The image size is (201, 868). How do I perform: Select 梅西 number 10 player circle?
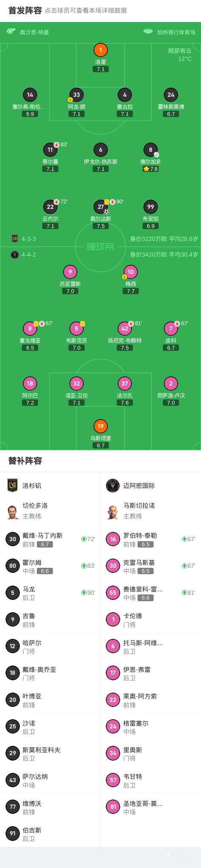coord(131,272)
